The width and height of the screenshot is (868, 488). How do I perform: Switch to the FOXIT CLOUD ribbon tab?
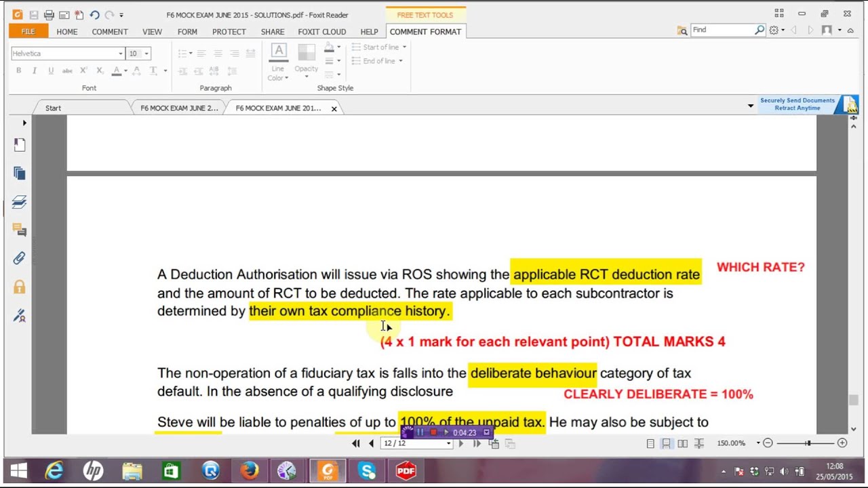click(322, 32)
